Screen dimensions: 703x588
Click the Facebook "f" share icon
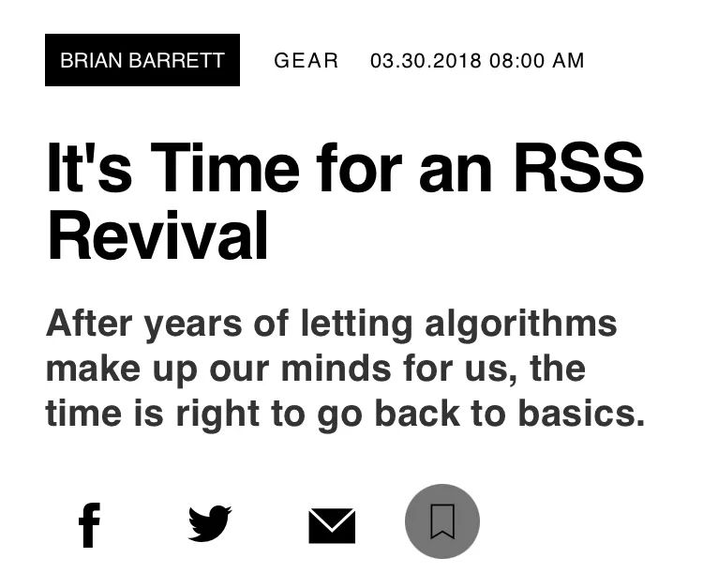89,525
